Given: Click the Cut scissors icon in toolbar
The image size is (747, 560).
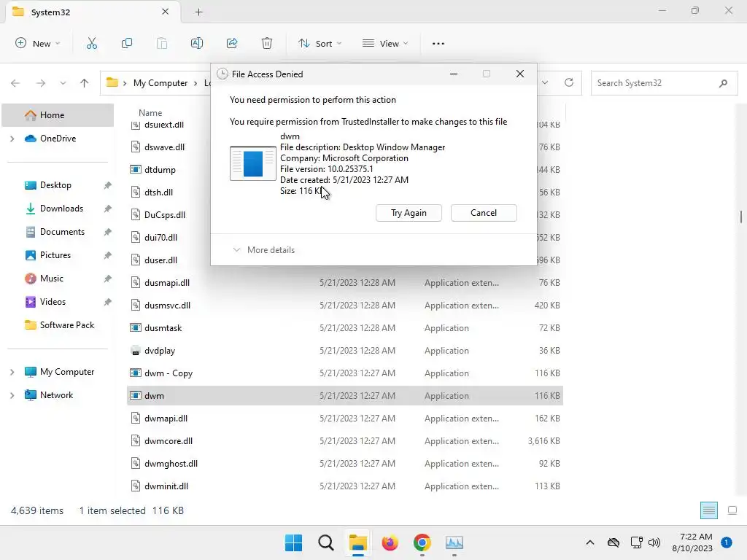Looking at the screenshot, I should pos(92,43).
